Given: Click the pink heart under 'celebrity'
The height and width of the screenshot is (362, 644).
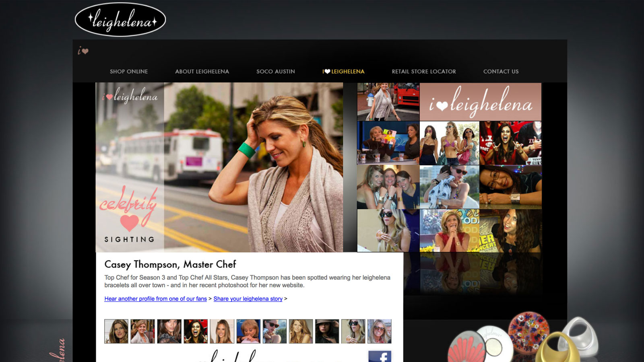Looking at the screenshot, I should click(x=129, y=222).
